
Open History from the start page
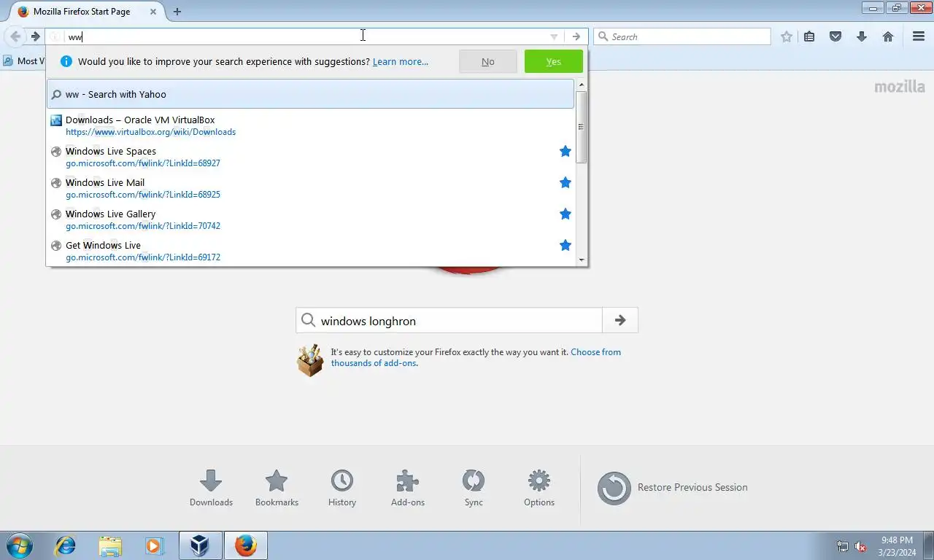coord(342,488)
